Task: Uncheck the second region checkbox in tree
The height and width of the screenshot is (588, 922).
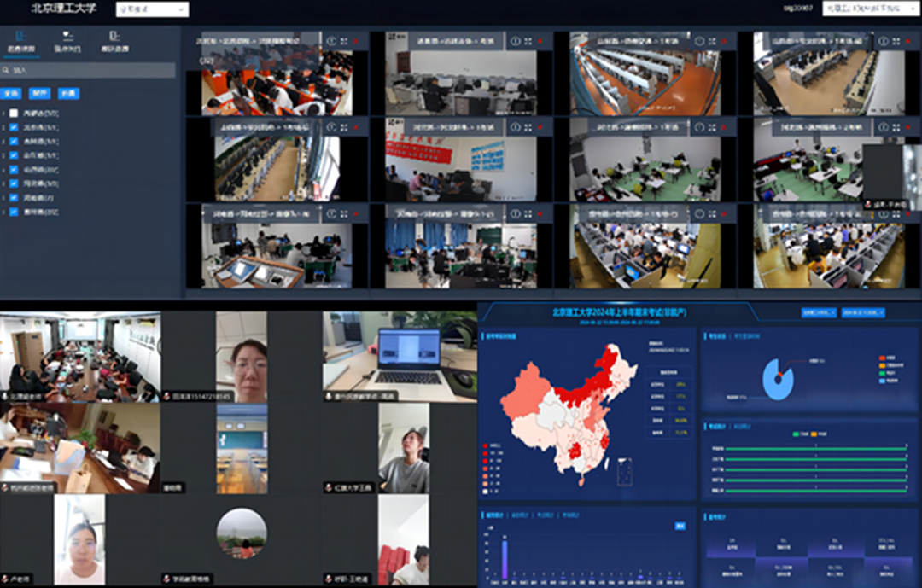Action: (14, 128)
